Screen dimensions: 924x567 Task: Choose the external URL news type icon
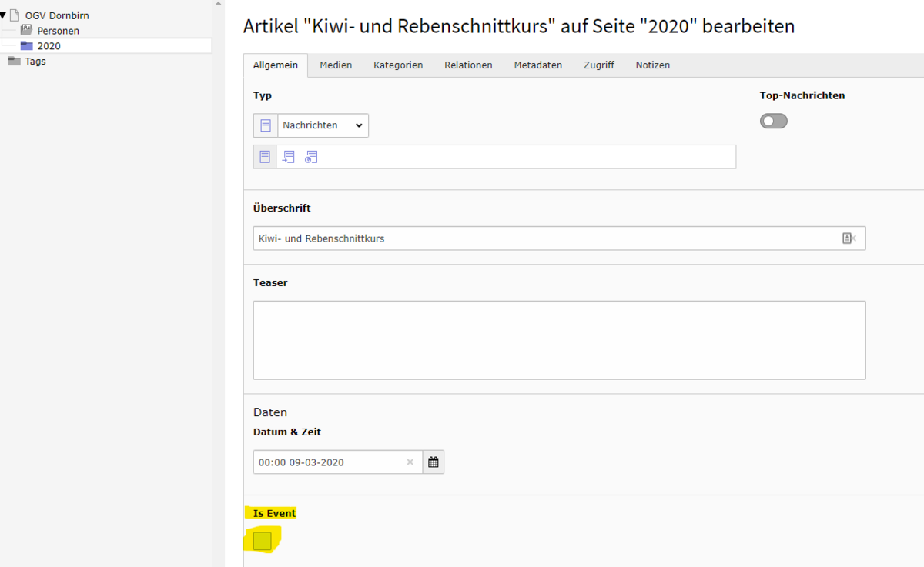click(311, 157)
